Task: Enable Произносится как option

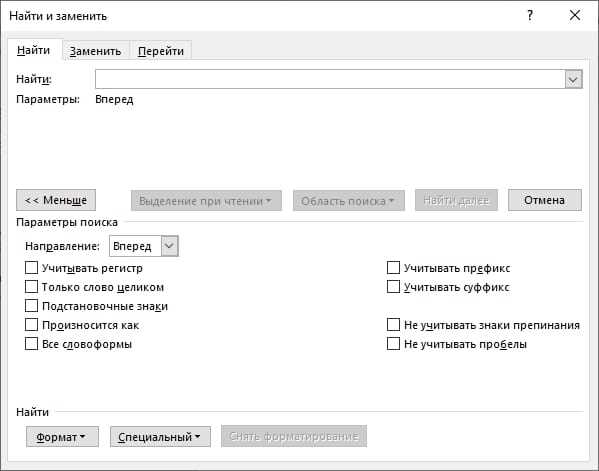Action: [x=31, y=325]
